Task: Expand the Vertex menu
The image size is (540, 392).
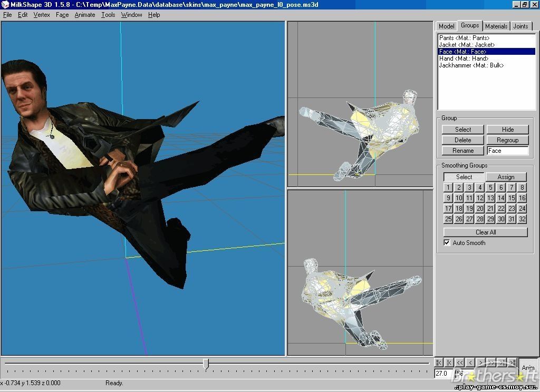Action: coord(42,15)
